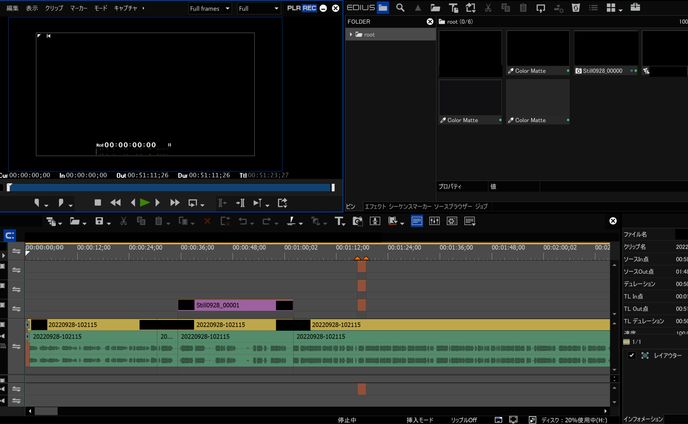The height and width of the screenshot is (424, 688).
Task: Click Save Project icon in timeline toolbar
Action: pyautogui.click(x=100, y=221)
